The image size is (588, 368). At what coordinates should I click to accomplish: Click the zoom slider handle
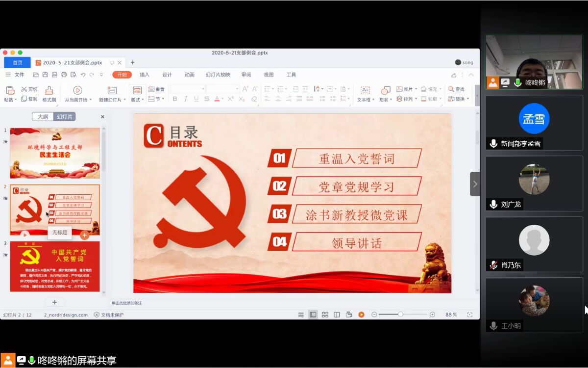click(x=400, y=315)
